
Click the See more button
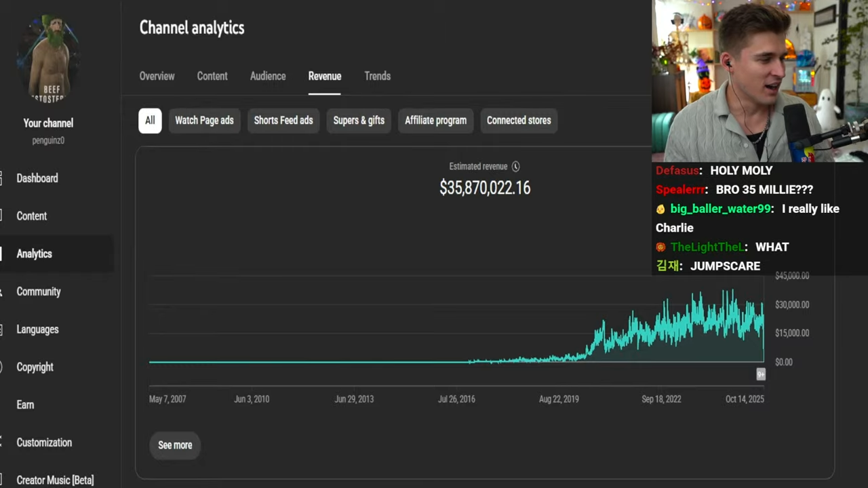click(175, 445)
